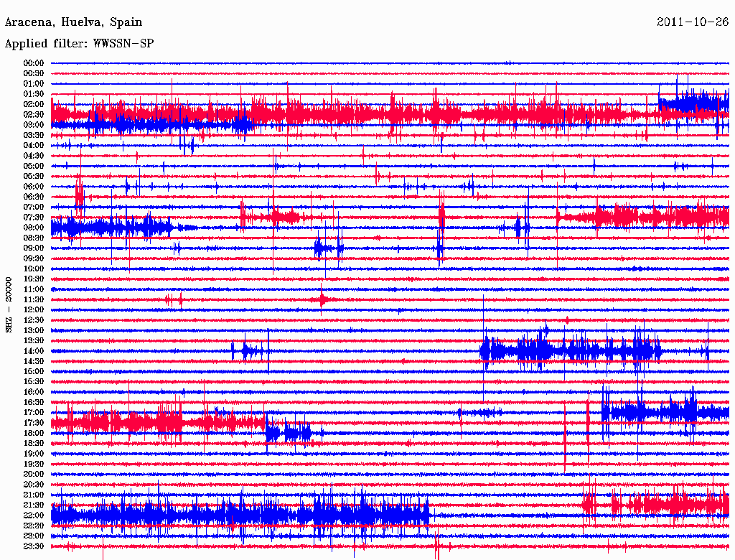735x560 pixels.
Task: Click the 11:30 time label
Action: coord(33,299)
